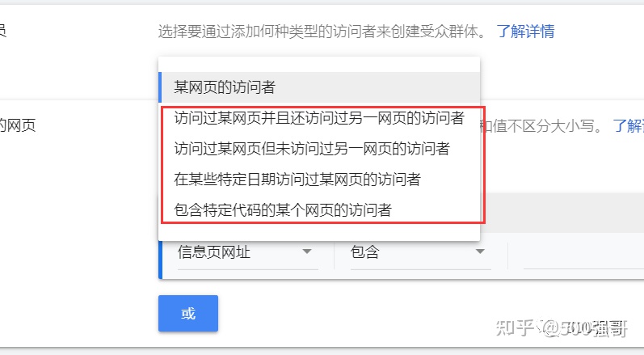Click the @500强哥 watermark username
644x355 pixels.
click(585, 328)
